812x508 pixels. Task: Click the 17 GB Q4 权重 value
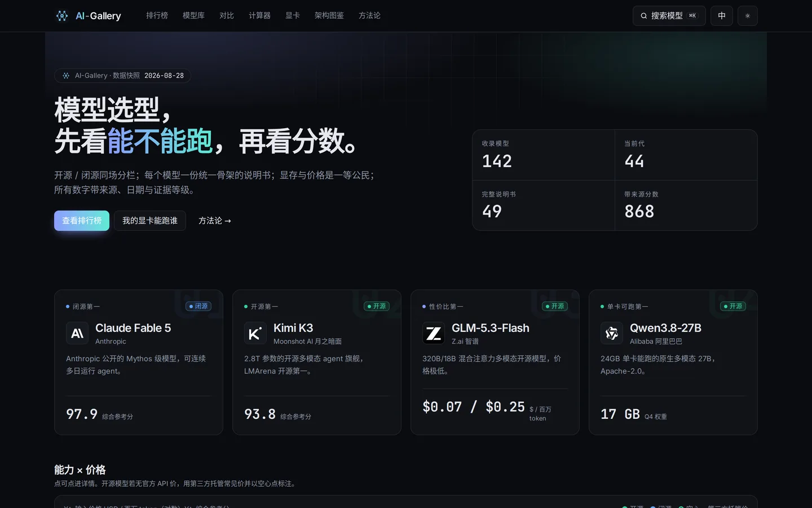(x=634, y=414)
